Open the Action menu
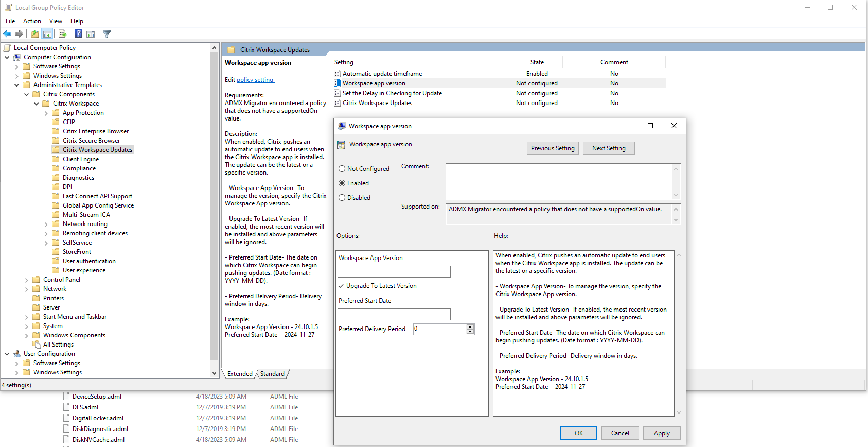868x447 pixels. 32,21
